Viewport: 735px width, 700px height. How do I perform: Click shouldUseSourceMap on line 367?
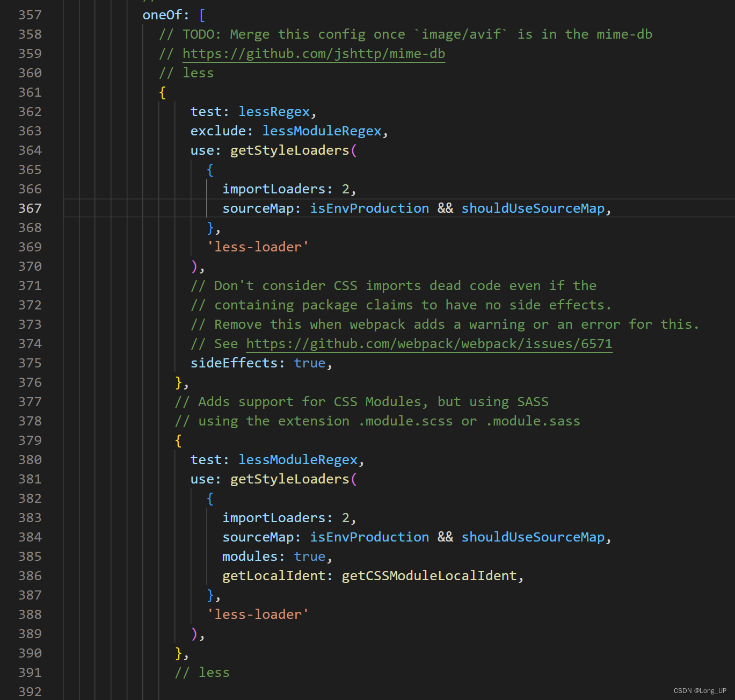[x=533, y=208]
